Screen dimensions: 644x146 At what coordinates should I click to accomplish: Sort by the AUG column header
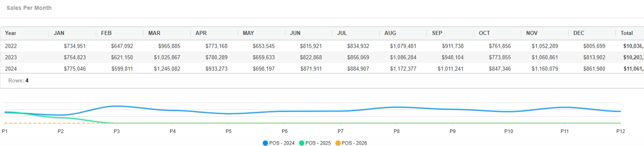point(390,33)
